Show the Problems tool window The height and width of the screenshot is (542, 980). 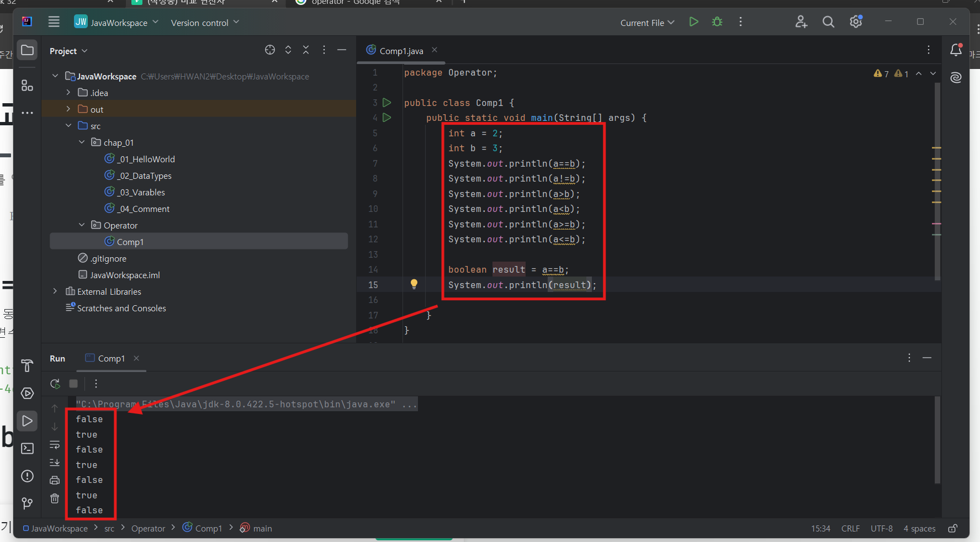(x=27, y=476)
